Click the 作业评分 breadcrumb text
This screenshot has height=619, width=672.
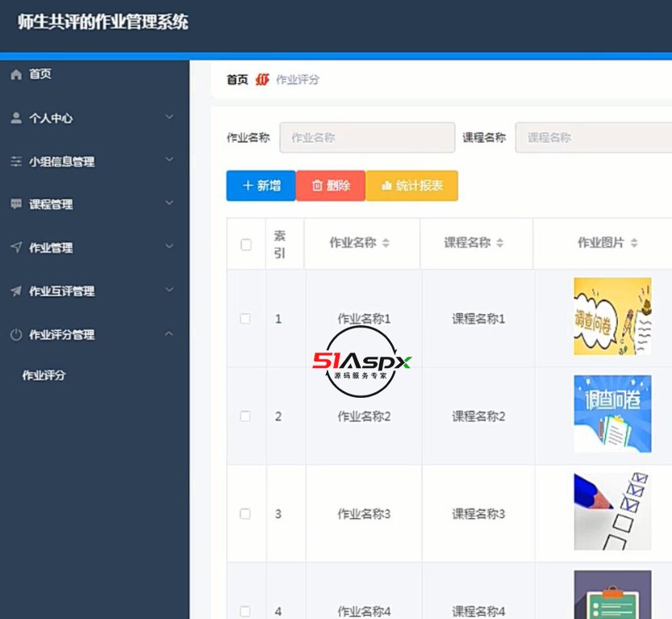click(298, 79)
